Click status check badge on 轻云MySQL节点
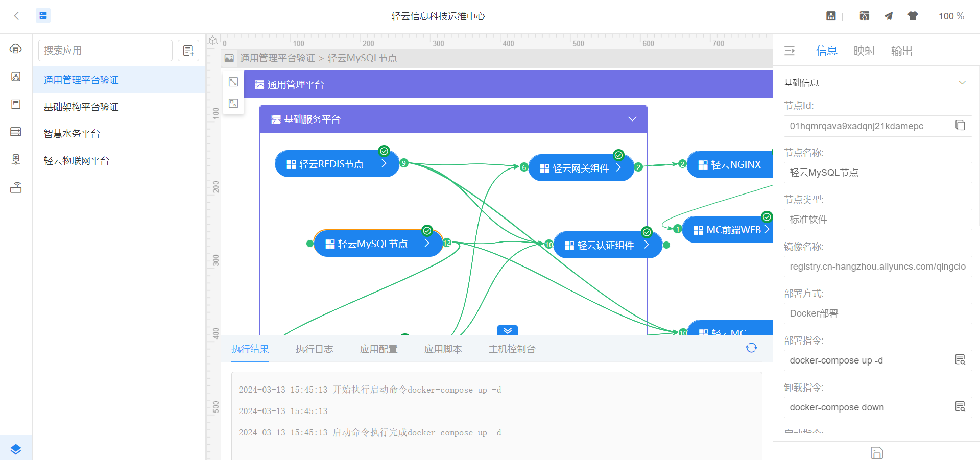The image size is (980, 460). pos(427,230)
